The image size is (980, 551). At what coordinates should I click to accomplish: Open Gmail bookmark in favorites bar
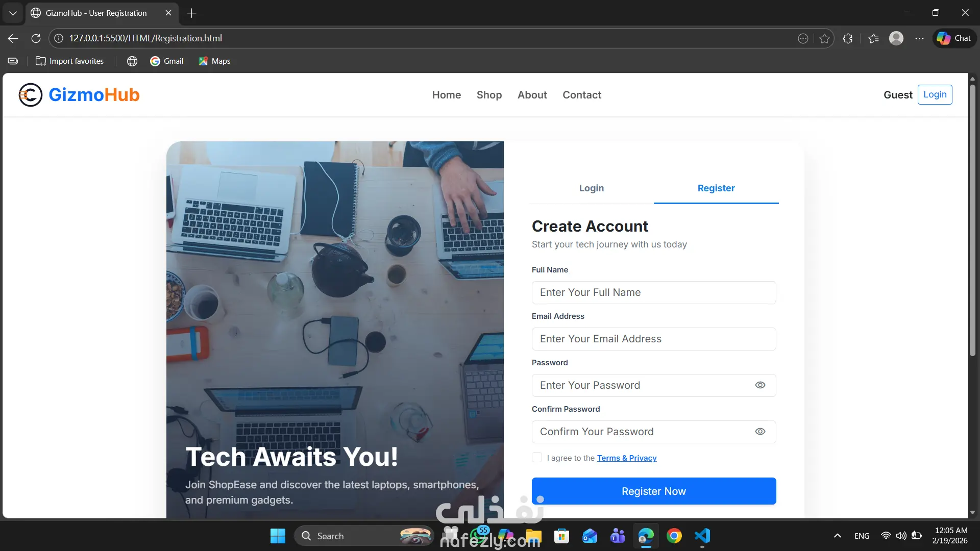pos(167,61)
